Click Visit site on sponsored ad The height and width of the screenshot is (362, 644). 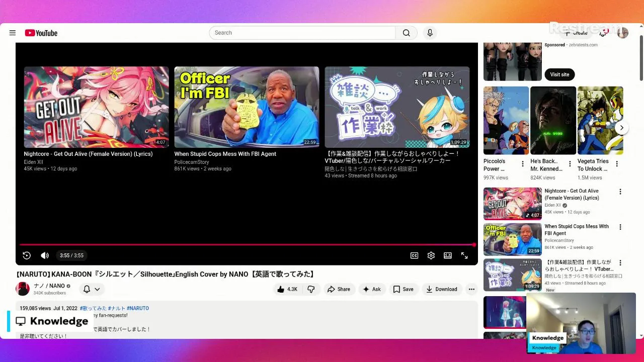pos(559,74)
